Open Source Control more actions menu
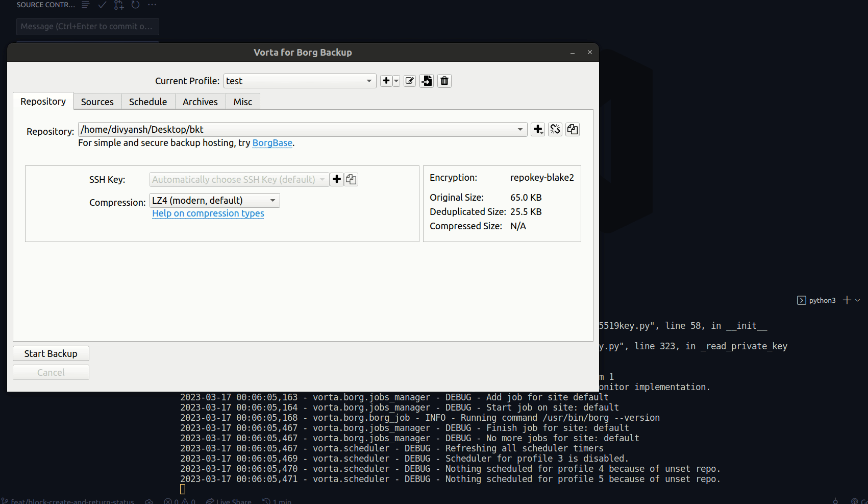868x504 pixels. (x=152, y=5)
